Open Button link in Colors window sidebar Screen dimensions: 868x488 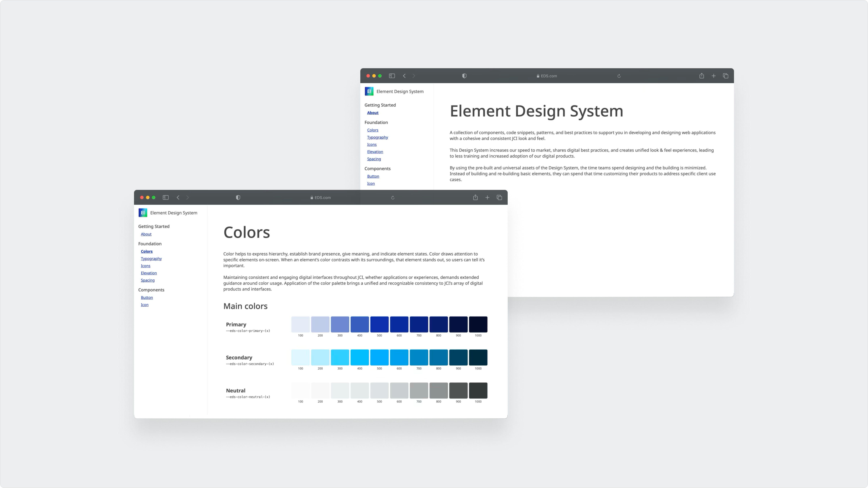(x=147, y=298)
